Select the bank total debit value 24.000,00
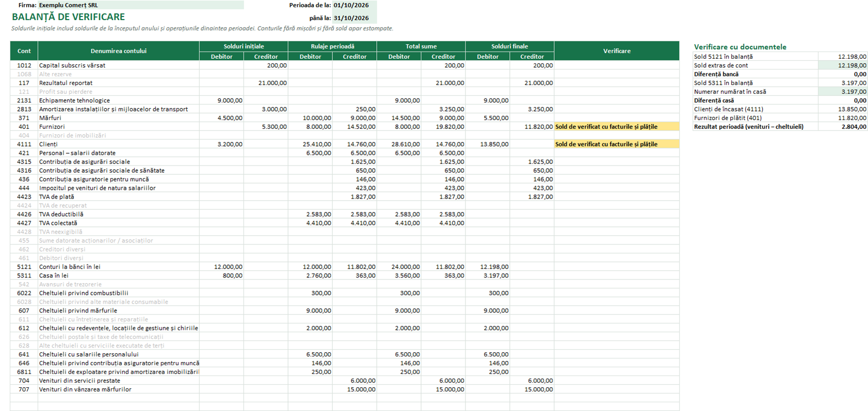The height and width of the screenshot is (411, 868). [399, 267]
